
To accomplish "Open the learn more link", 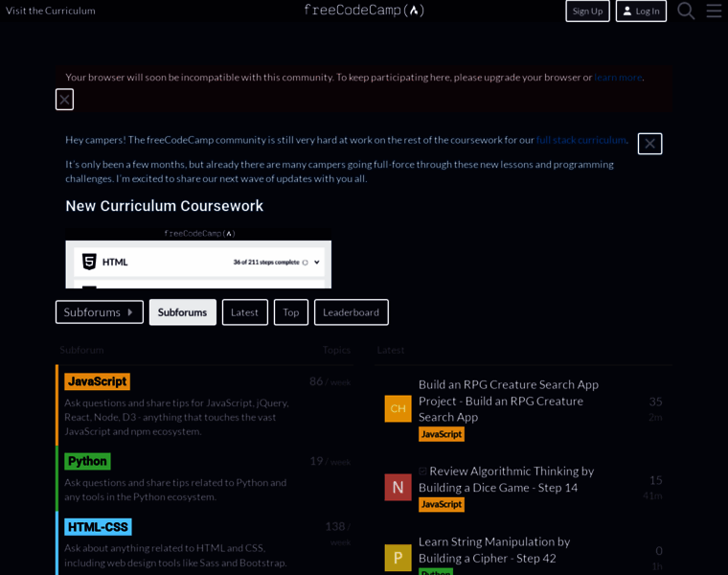I will click(618, 77).
